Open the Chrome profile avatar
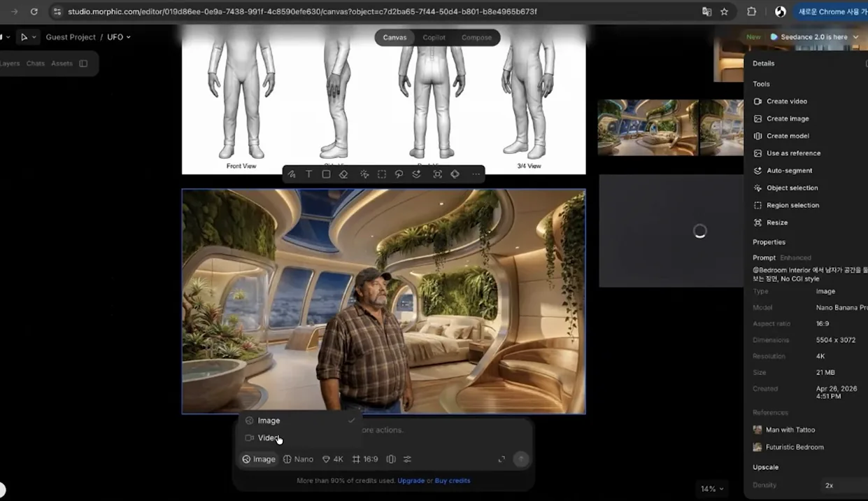The width and height of the screenshot is (868, 501). pos(781,12)
